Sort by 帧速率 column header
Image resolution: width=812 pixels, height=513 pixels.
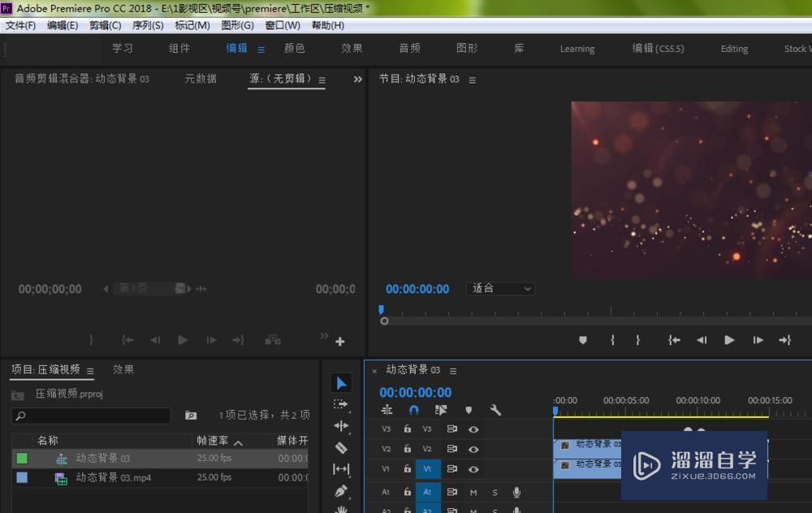pyautogui.click(x=213, y=441)
